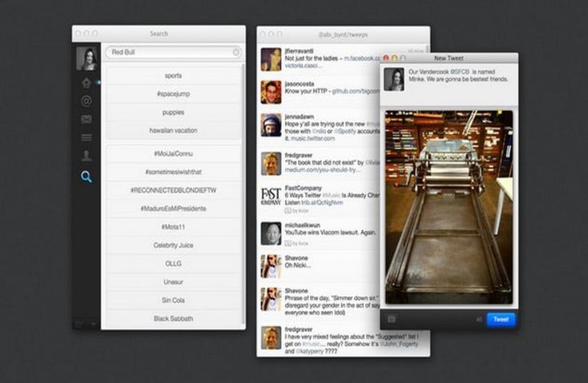Click michaelkwun's avatar

271,233
